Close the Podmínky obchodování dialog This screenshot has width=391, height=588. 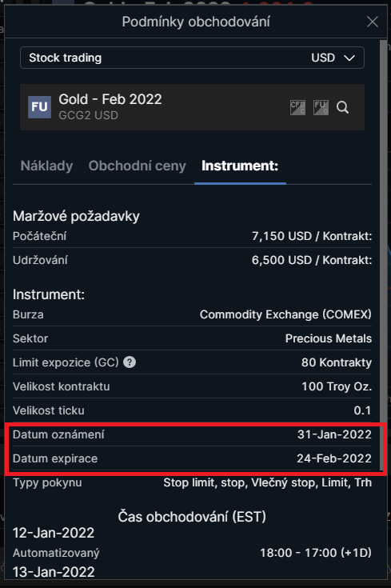coord(373,22)
